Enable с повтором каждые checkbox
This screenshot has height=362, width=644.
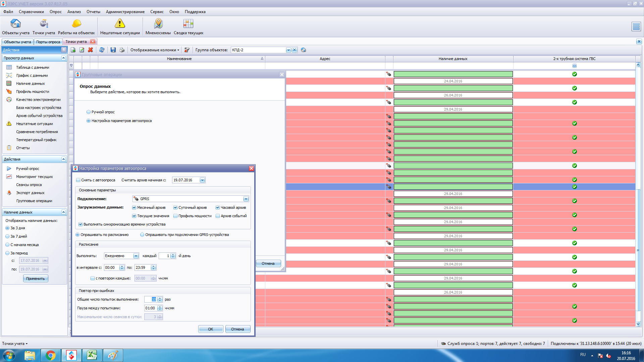[93, 278]
